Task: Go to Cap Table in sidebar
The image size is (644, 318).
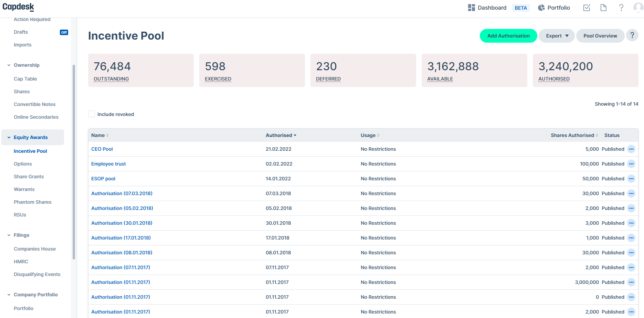Action: 25,79
